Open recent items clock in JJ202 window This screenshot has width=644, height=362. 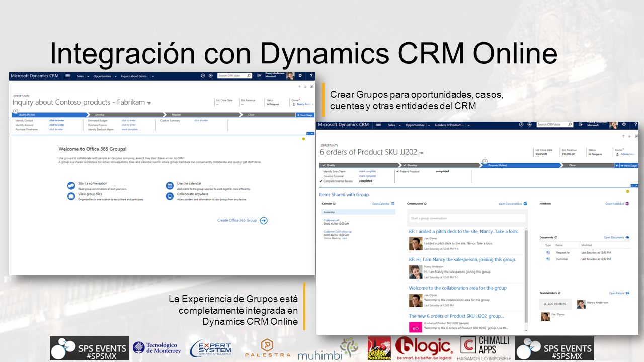(x=521, y=124)
